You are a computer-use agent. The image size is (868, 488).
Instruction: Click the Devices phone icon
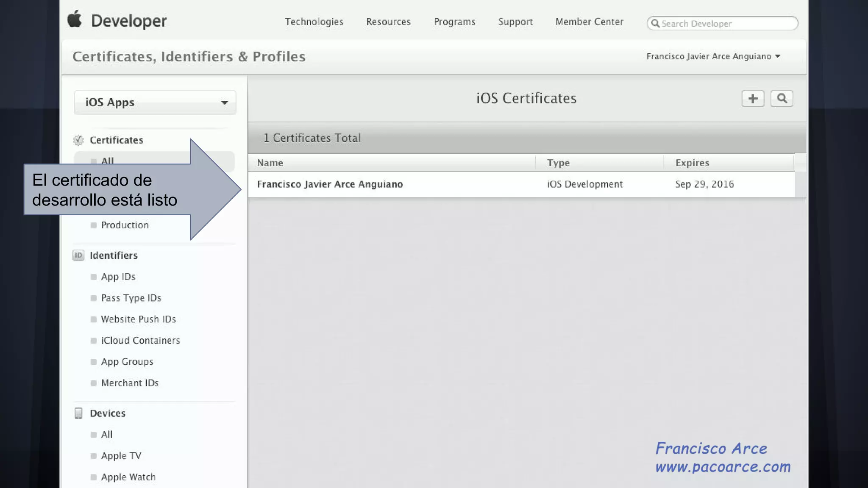pos(78,413)
